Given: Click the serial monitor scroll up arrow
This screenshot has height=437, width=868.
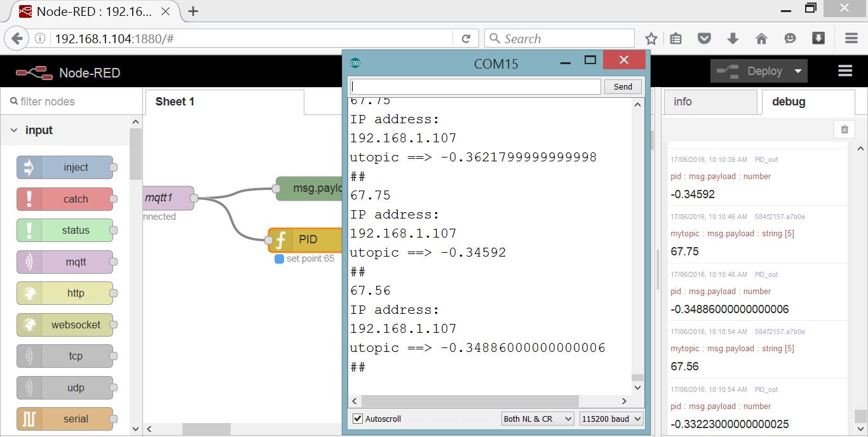Looking at the screenshot, I should [637, 104].
